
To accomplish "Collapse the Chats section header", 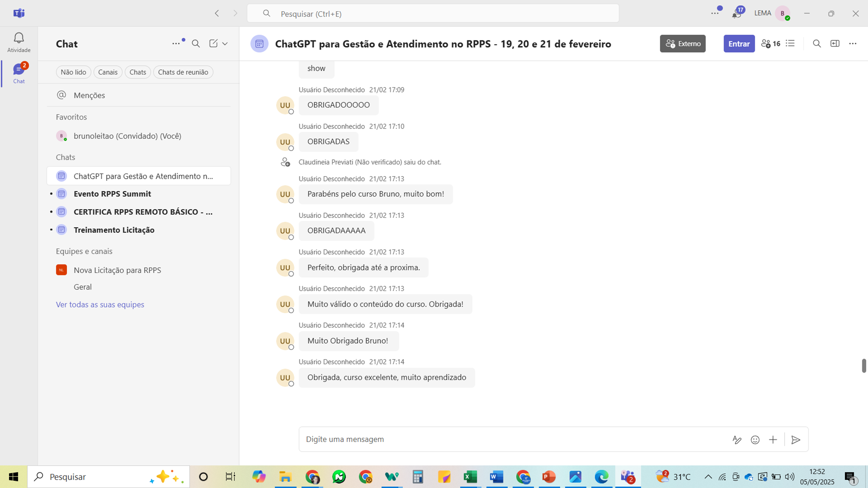I will tap(66, 157).
